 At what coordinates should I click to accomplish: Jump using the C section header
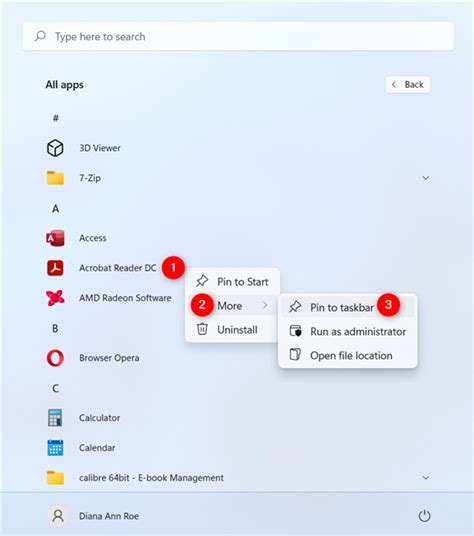pos(55,388)
